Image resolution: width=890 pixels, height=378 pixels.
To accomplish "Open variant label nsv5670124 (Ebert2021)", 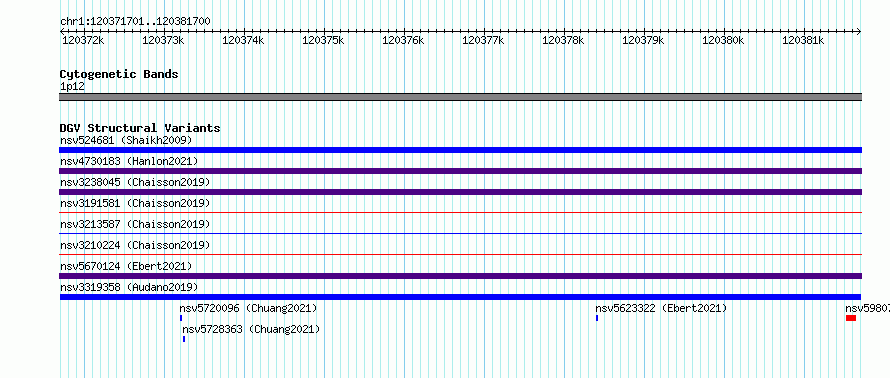I will (126, 266).
